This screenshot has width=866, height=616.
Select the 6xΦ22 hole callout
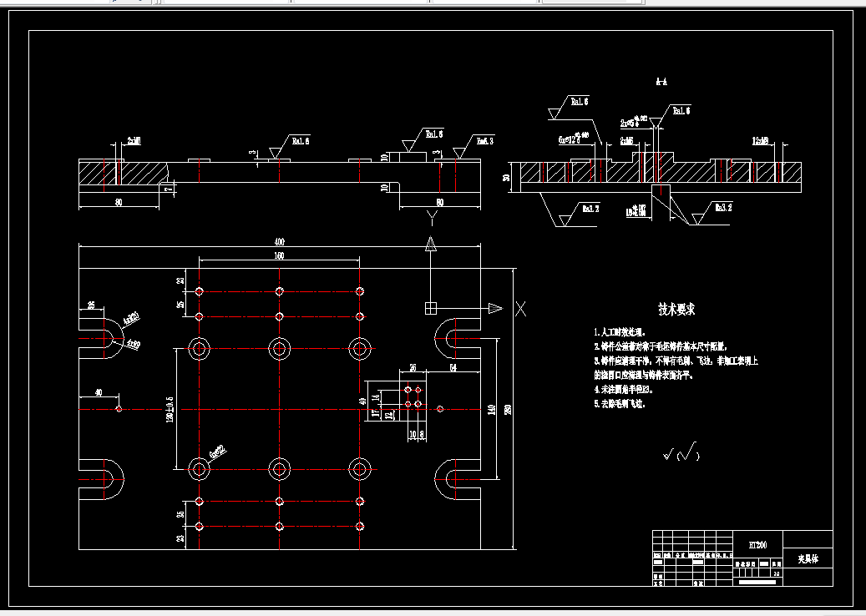[218, 451]
